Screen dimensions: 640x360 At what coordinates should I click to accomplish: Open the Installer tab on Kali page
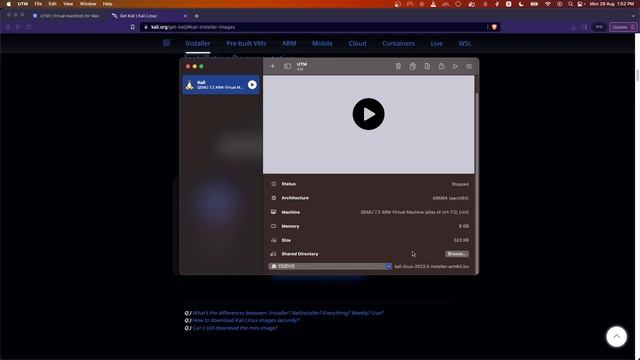(198, 43)
